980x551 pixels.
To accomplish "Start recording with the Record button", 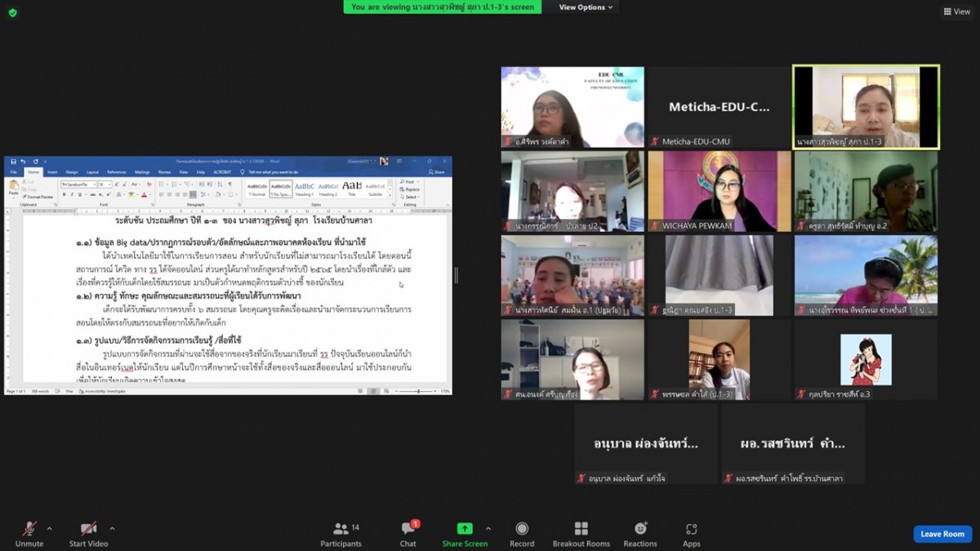I will point(522,534).
